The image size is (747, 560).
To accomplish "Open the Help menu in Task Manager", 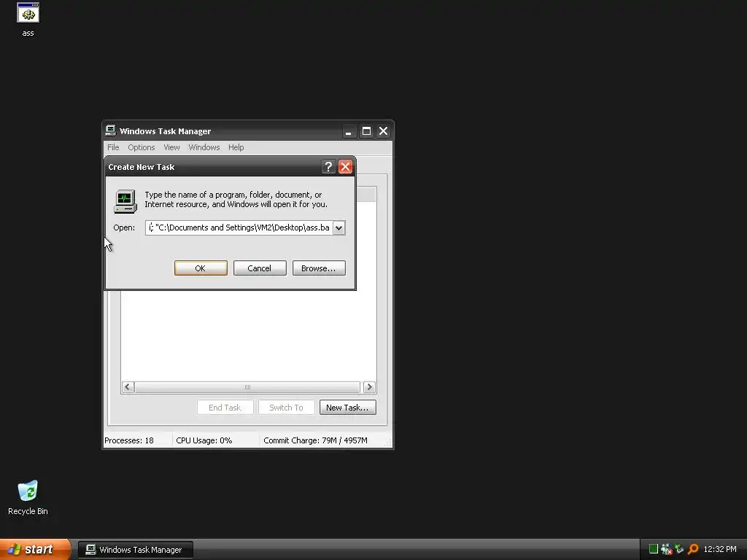I will pos(236,147).
